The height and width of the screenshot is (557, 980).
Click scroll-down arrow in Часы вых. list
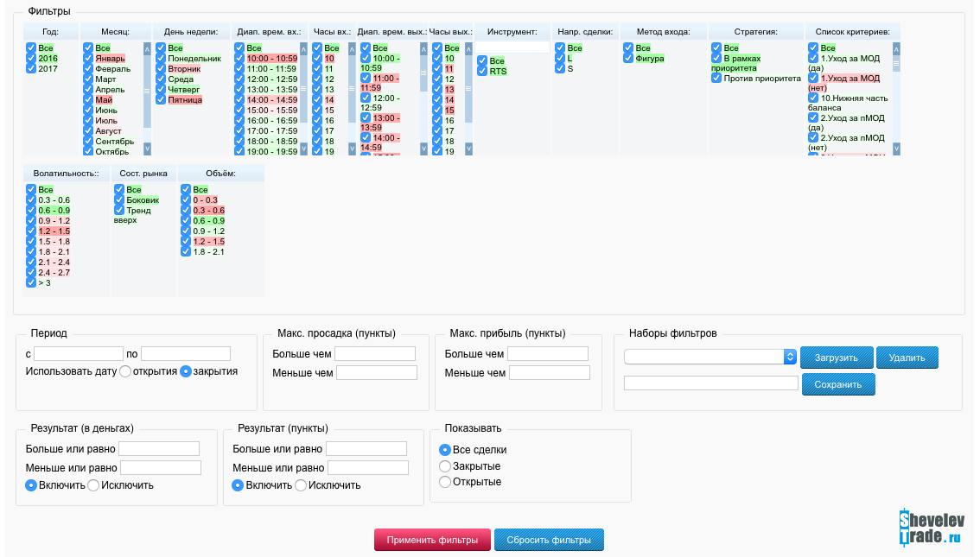pos(468,149)
